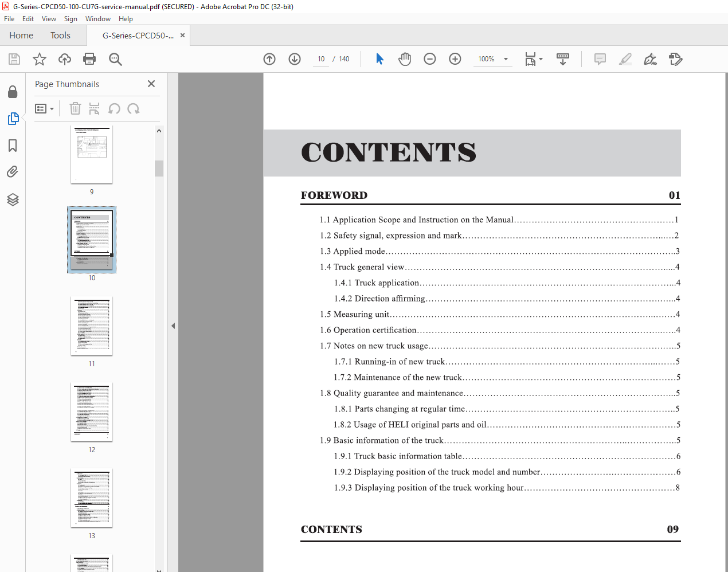
Task: Click the thumbnail panel scrollbar handle
Action: click(159, 169)
